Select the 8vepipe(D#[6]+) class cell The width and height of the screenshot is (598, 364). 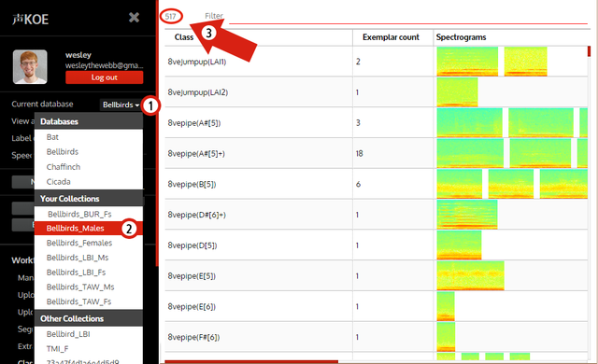click(259, 215)
